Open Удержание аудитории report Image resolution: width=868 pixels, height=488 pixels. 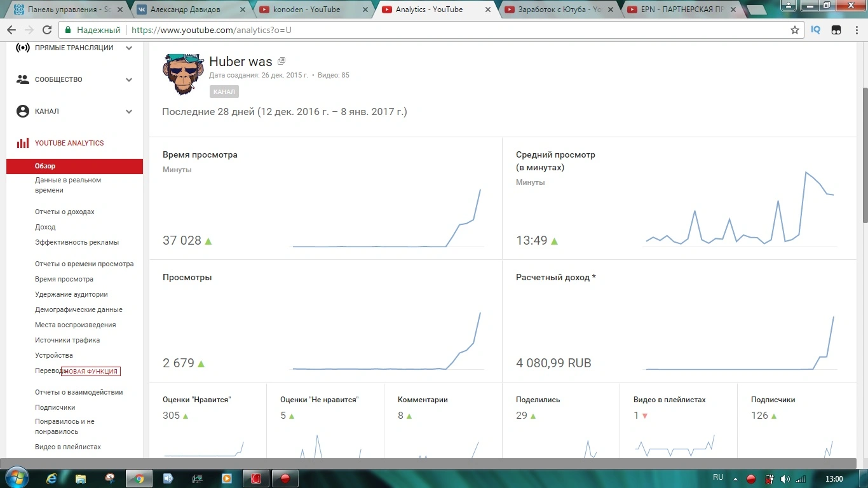pyautogui.click(x=71, y=294)
